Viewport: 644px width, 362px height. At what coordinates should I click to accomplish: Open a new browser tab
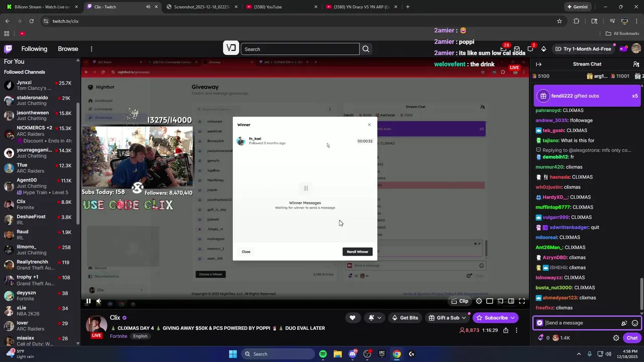point(408,7)
